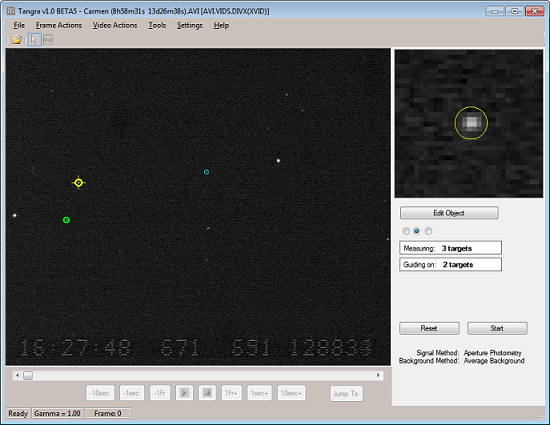Screen dimensions: 550x425
Task: Click the frame position slider thumb
Action: coord(28,375)
